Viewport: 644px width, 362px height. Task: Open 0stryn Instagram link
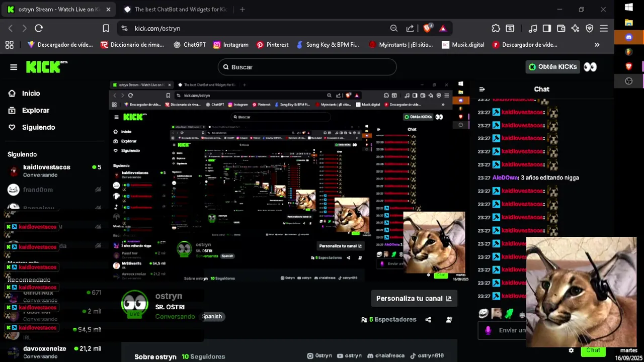pyautogui.click(x=320, y=356)
